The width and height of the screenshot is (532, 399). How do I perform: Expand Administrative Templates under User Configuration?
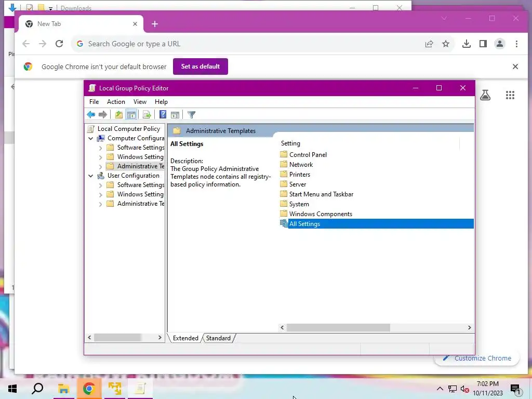(100, 204)
